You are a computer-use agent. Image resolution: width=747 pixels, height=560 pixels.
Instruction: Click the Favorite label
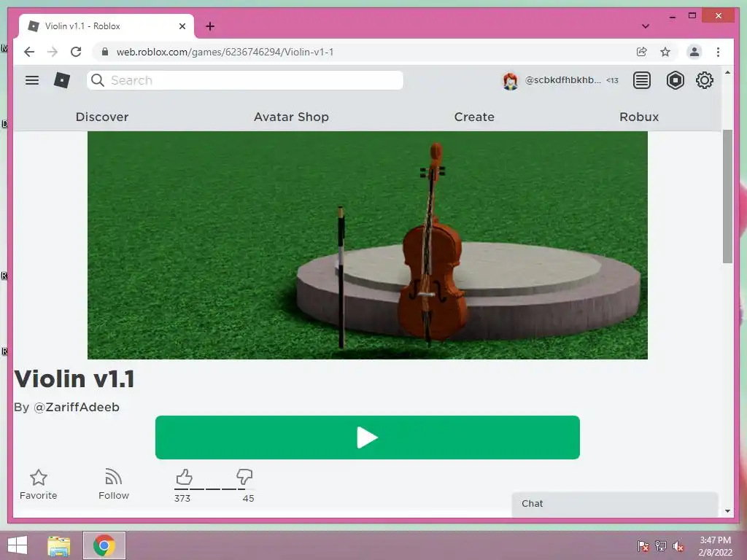tap(39, 495)
